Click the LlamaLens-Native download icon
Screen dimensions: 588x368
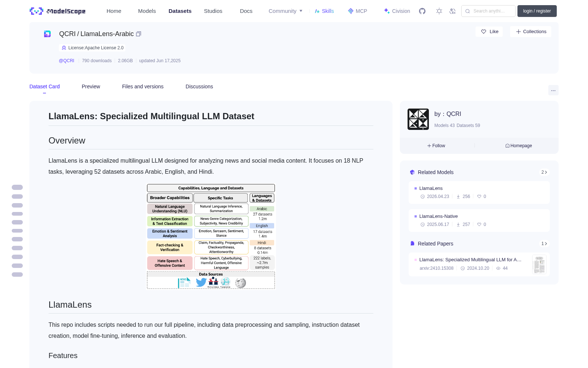click(458, 224)
